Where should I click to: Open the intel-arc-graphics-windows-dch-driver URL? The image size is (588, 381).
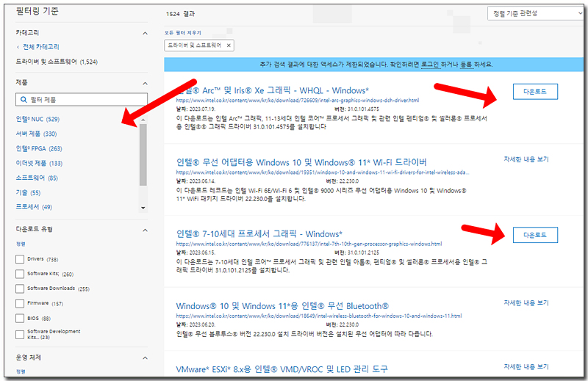298,101
